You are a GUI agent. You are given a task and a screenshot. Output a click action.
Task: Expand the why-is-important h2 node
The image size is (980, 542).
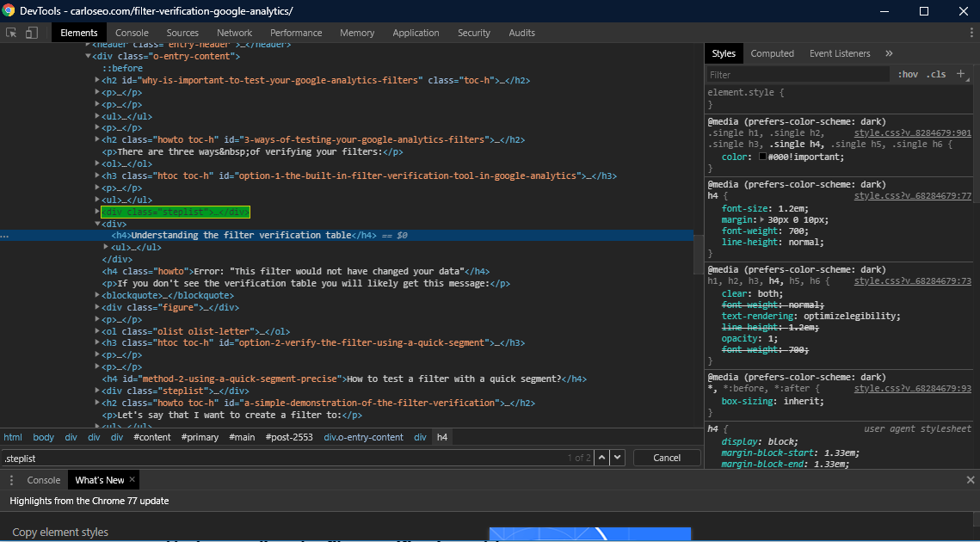pos(97,80)
